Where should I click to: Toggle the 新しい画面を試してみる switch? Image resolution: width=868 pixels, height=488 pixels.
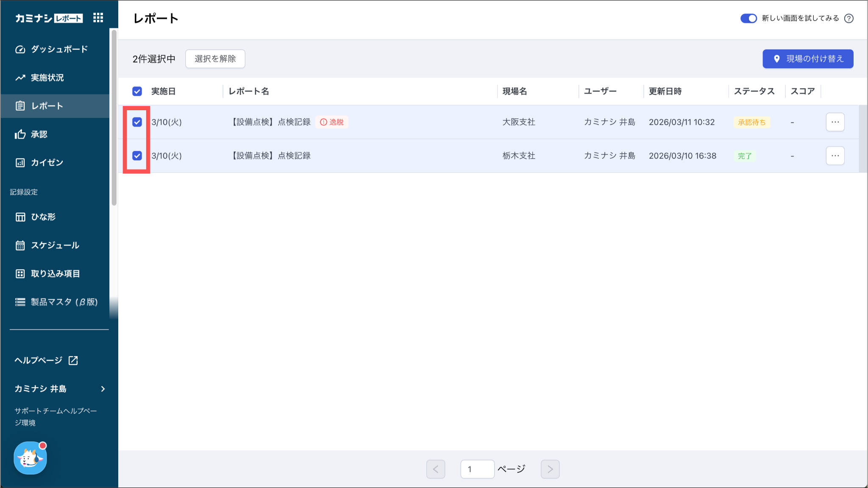(748, 18)
